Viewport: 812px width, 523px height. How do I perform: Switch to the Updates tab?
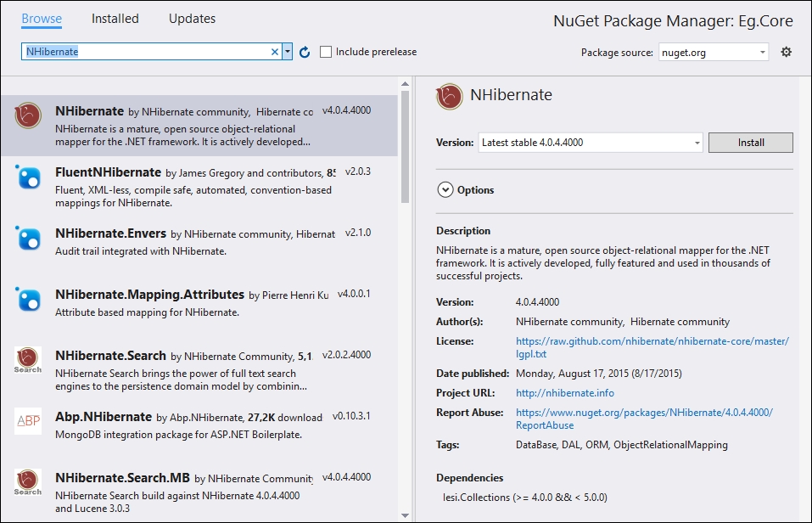point(192,19)
